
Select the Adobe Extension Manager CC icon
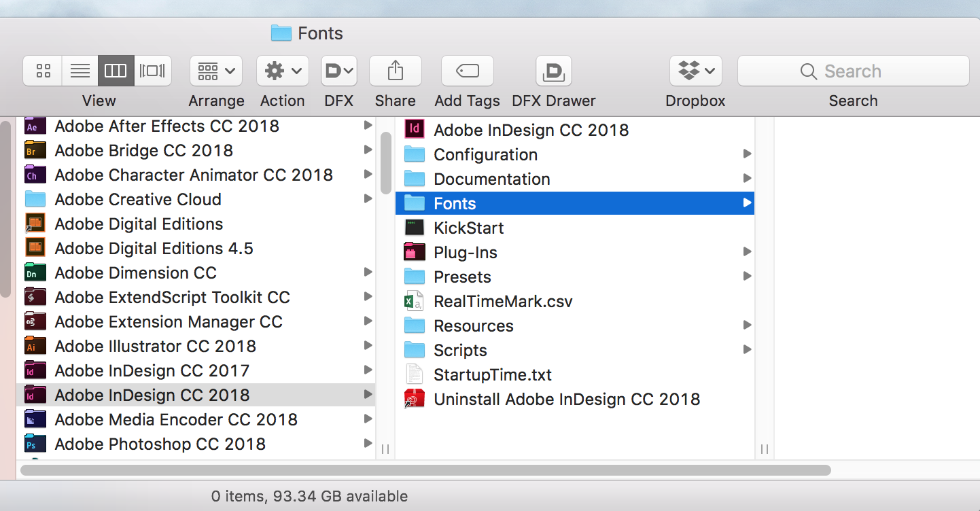click(35, 322)
